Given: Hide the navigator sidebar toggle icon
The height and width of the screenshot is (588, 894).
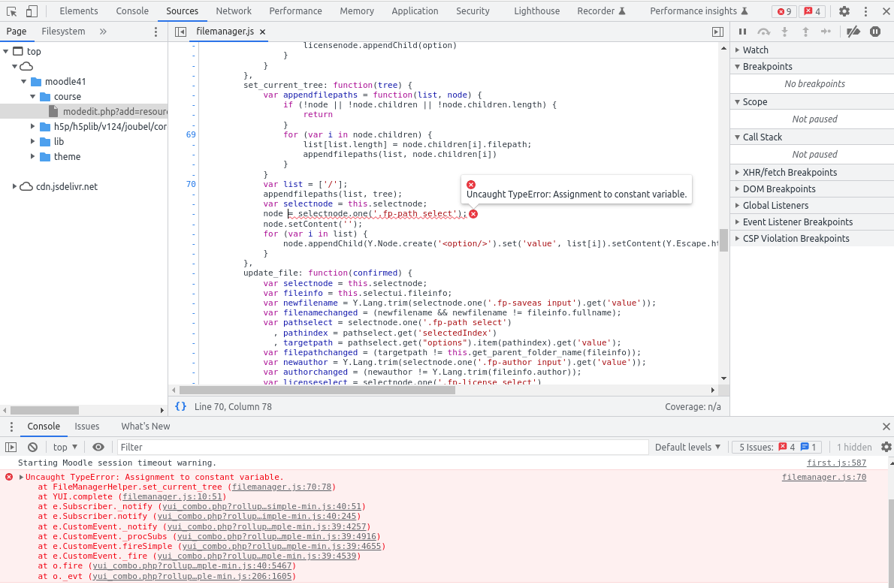Looking at the screenshot, I should [x=181, y=32].
